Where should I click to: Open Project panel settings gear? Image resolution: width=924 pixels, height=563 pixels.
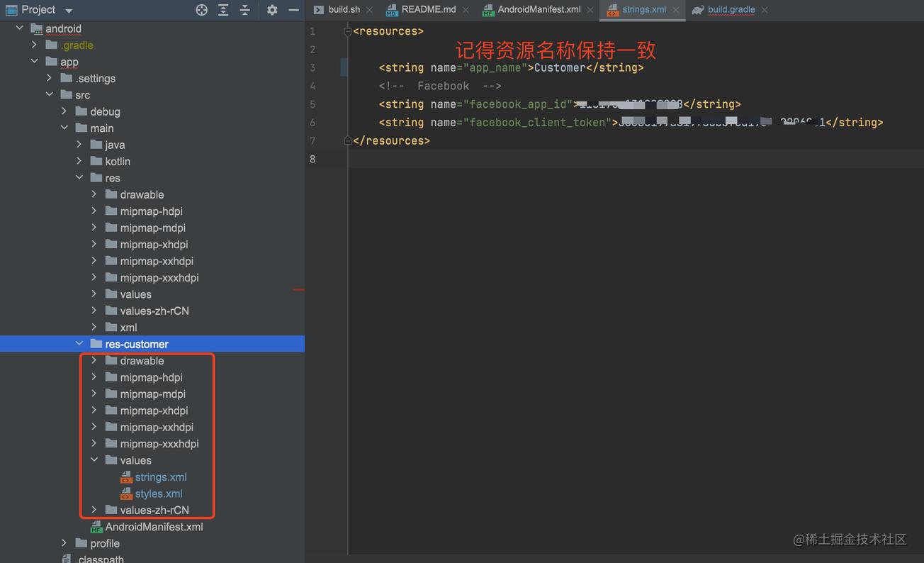(x=272, y=10)
